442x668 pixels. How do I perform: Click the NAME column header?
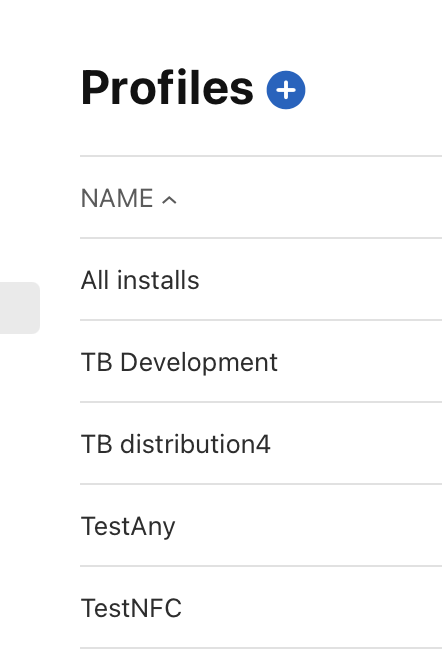click(x=129, y=199)
